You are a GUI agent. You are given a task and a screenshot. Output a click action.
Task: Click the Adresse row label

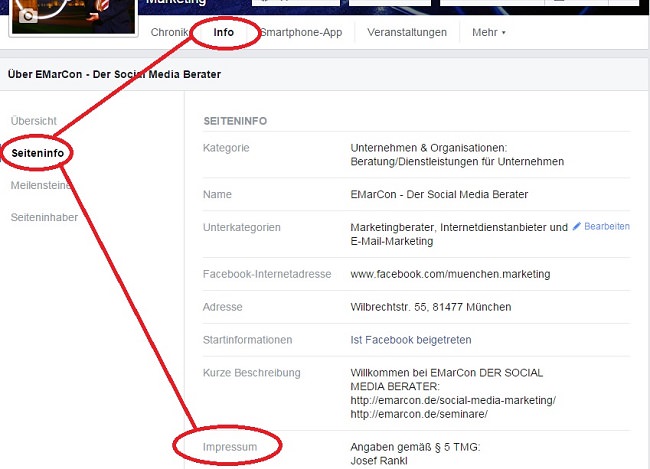pos(223,307)
